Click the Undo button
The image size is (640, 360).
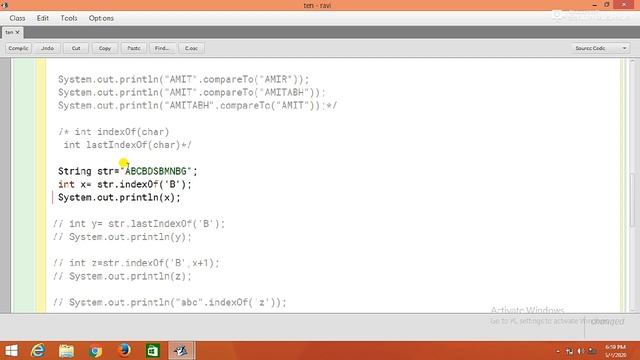click(x=47, y=48)
